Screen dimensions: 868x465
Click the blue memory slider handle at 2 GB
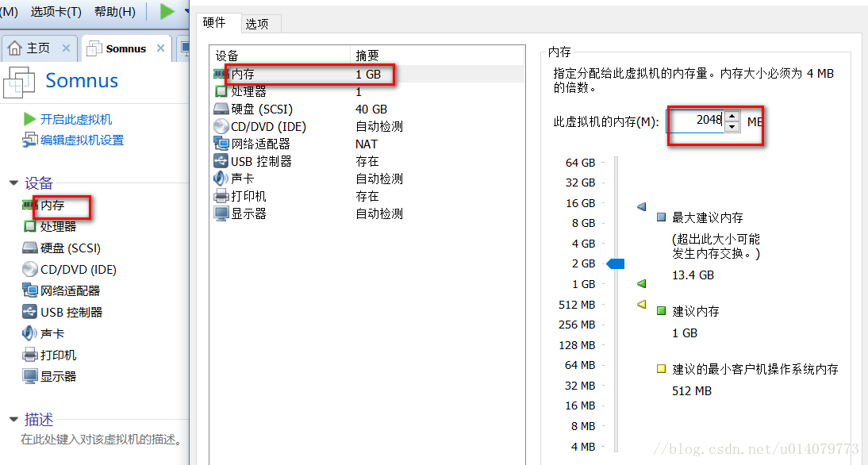click(x=616, y=263)
